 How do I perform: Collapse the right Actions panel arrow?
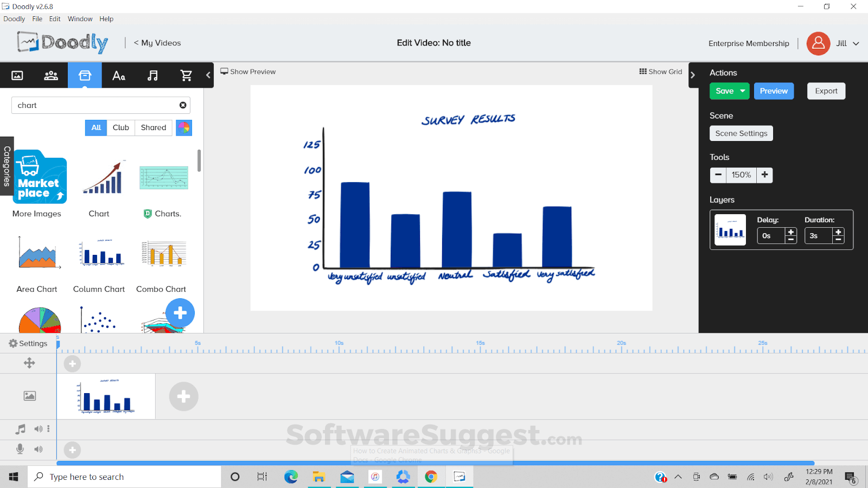coord(693,75)
